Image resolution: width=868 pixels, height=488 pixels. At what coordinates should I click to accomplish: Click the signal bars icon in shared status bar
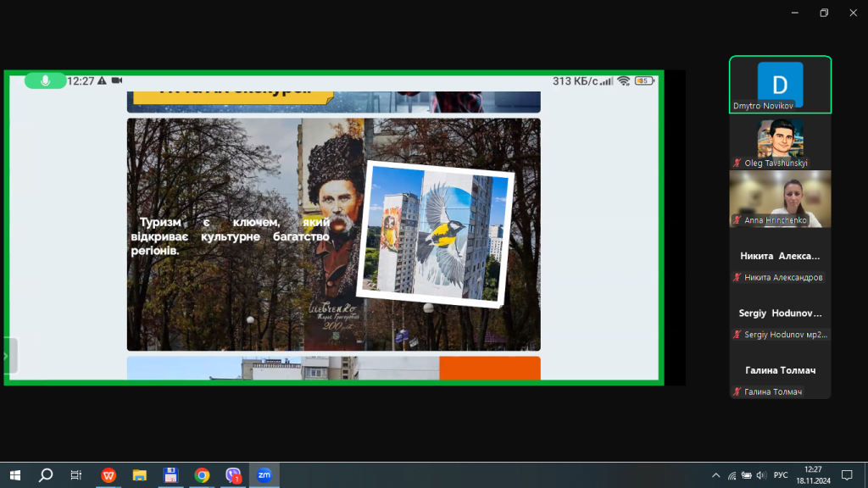point(607,81)
